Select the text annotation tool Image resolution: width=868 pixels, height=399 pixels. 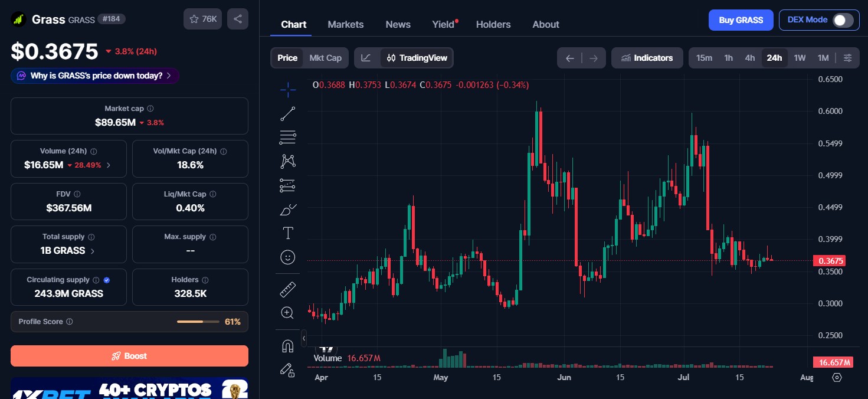coord(288,233)
